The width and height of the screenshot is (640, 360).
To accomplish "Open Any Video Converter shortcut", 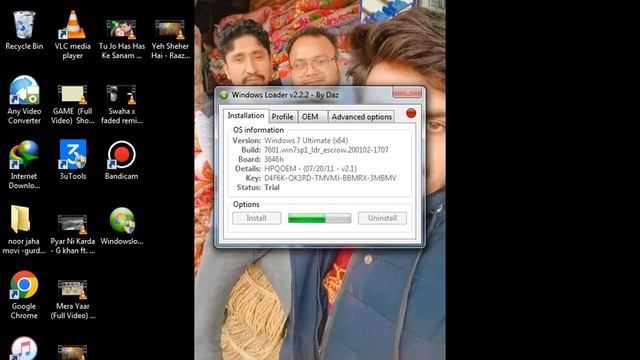I will (x=24, y=100).
